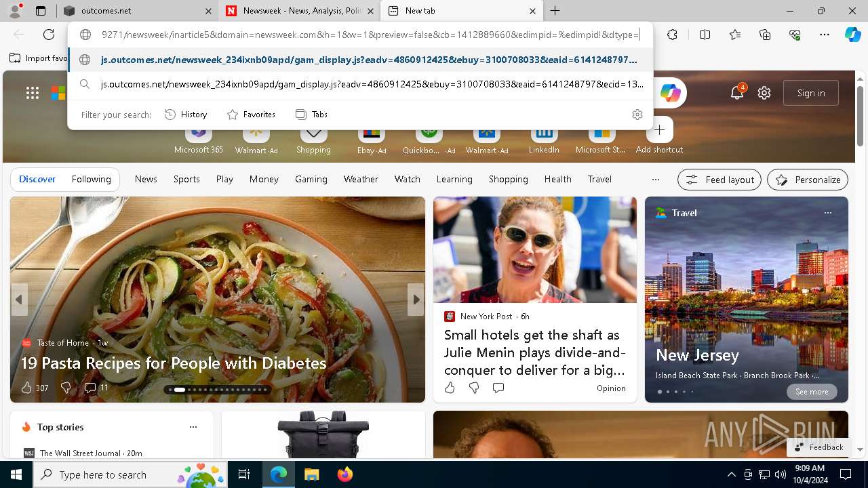This screenshot has height=488, width=868.
Task: Like the Julie Menin article
Action: [450, 388]
